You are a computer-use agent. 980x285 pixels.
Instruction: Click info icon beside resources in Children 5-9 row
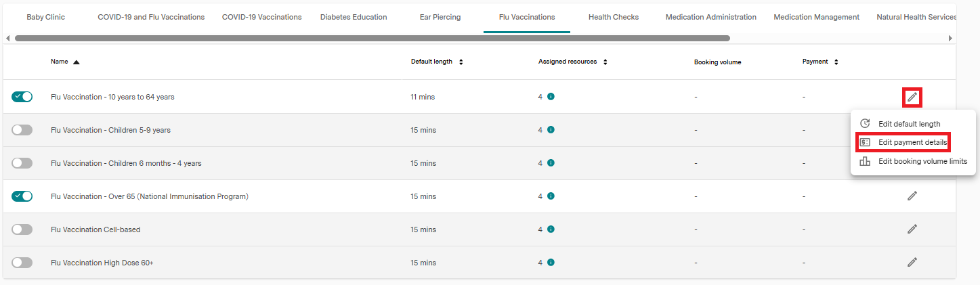[551, 130]
